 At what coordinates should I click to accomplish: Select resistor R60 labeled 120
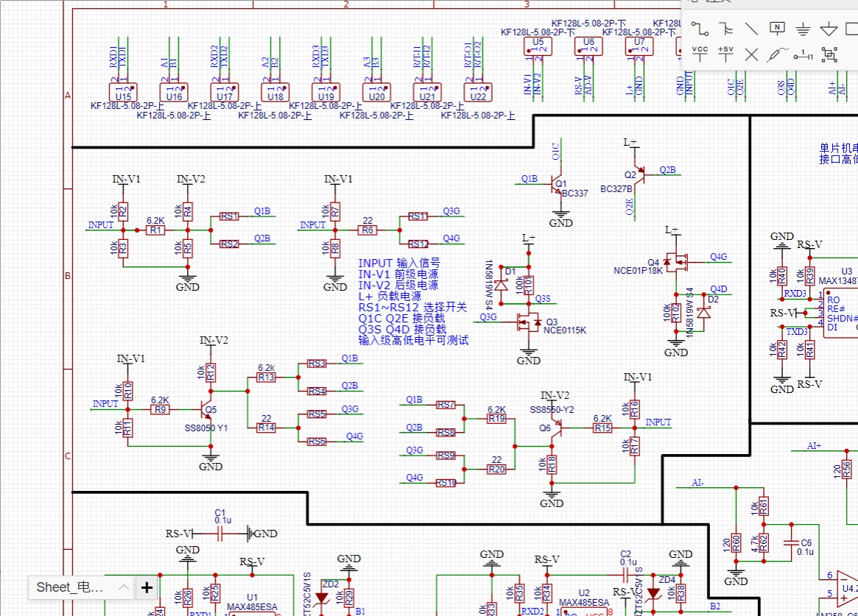point(736,543)
